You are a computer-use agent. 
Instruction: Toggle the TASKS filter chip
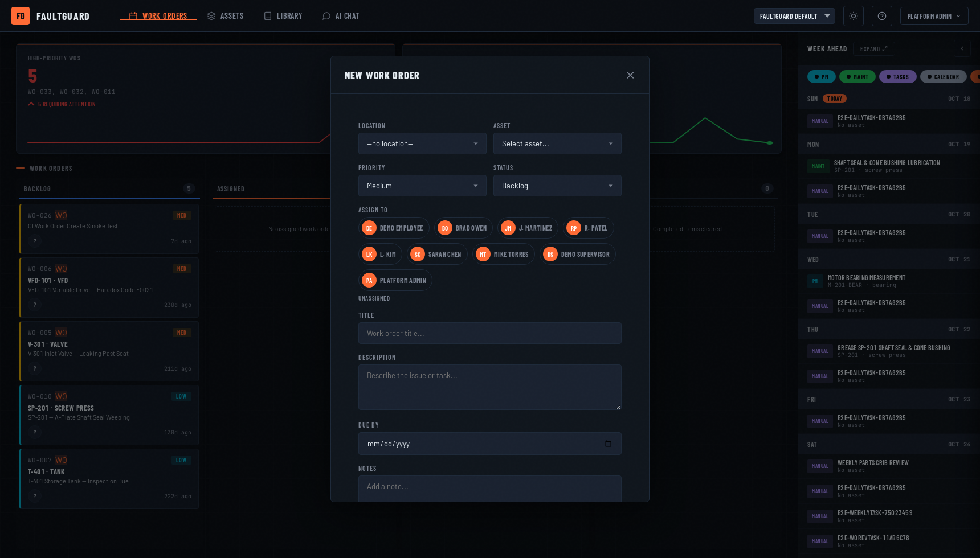click(898, 77)
